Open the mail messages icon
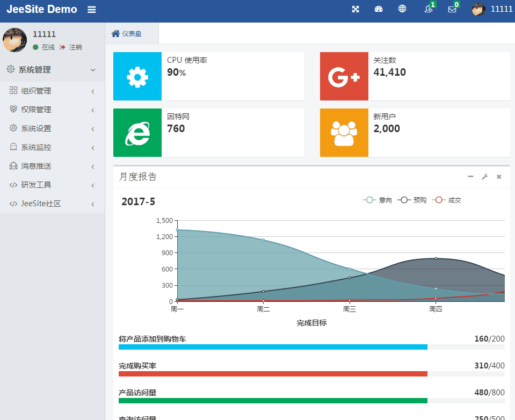The image size is (515, 420). (452, 9)
